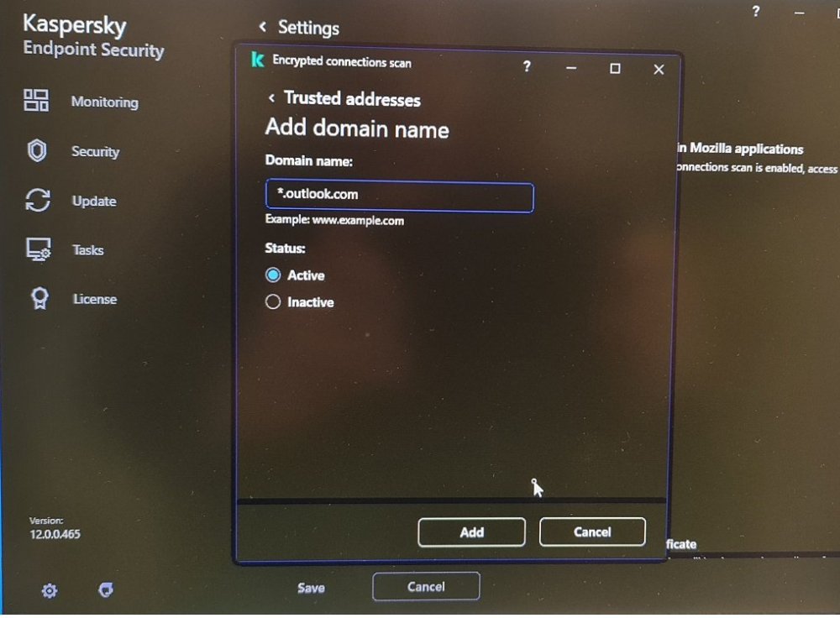This screenshot has height=618, width=840.
Task: Go back from Trusted addresses chevron
Action: 271,98
